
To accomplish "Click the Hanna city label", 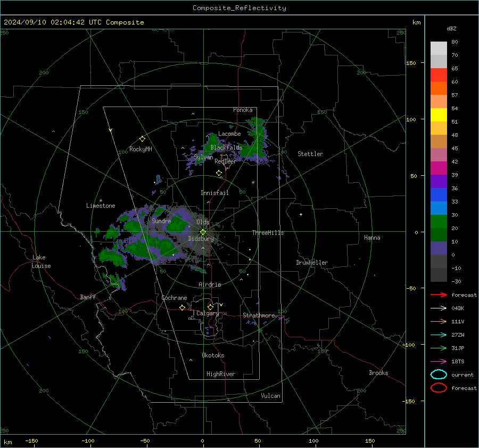I will pos(372,238).
